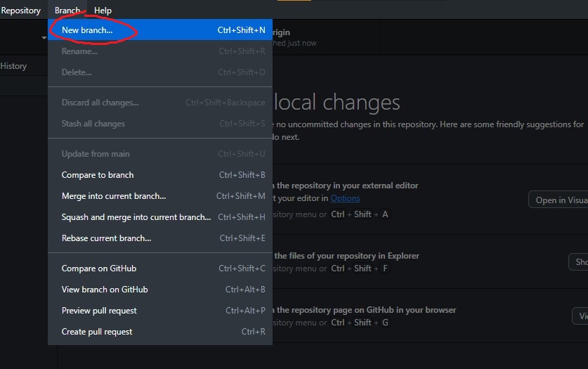Choose Squash and merge into current branch...
The height and width of the screenshot is (369, 588).
[x=160, y=217]
